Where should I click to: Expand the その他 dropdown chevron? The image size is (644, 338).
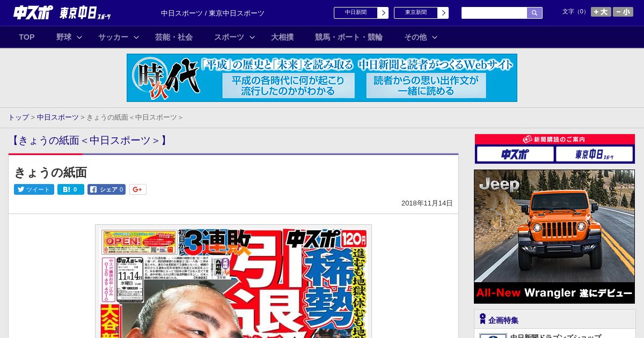point(435,37)
